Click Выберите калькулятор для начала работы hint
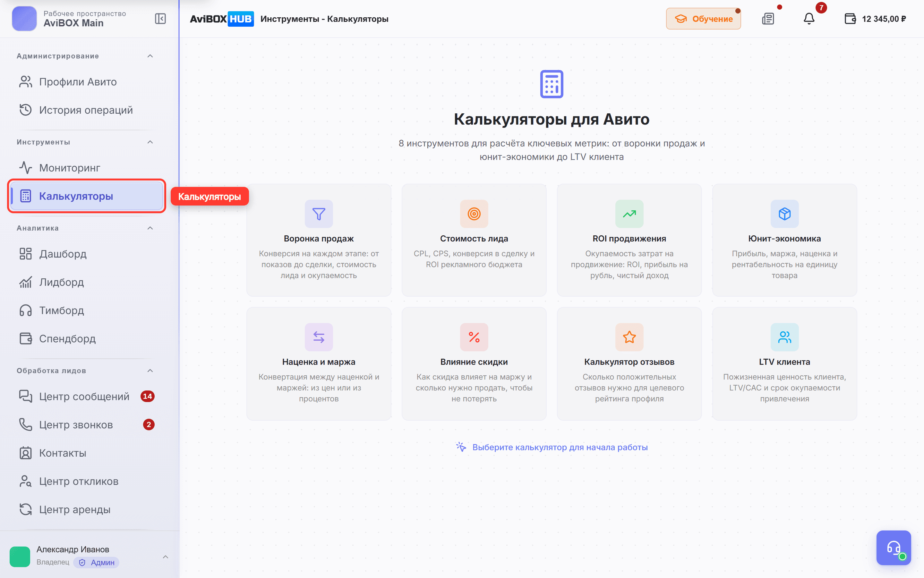The width and height of the screenshot is (924, 578). 552,447
